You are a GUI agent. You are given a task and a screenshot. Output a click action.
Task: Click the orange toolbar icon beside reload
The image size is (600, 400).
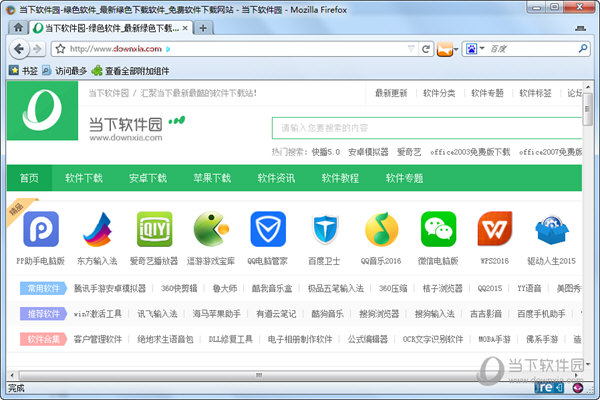445,49
